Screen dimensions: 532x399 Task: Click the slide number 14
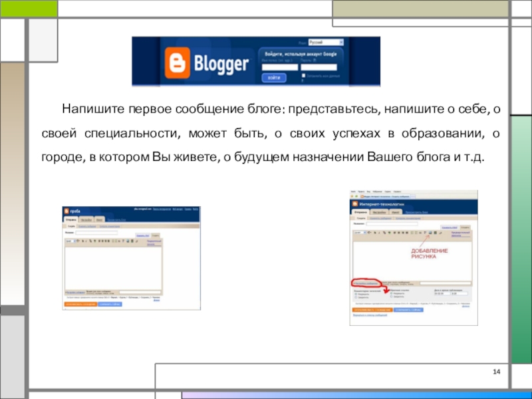point(496,372)
